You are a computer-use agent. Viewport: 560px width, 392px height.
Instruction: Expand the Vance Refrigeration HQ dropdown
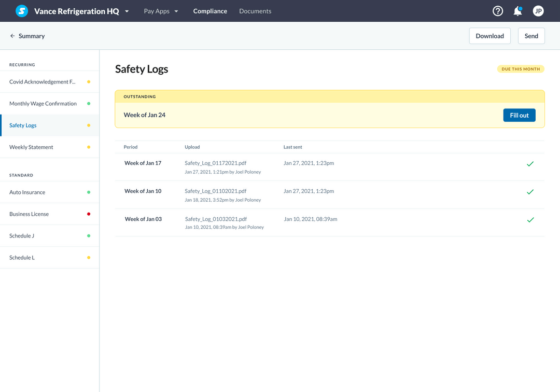pyautogui.click(x=125, y=10)
